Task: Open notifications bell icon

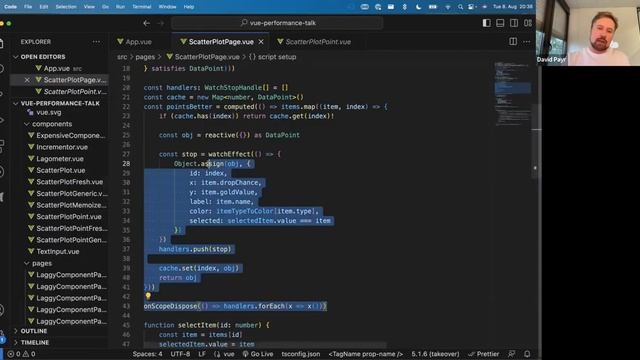Action: (527, 354)
